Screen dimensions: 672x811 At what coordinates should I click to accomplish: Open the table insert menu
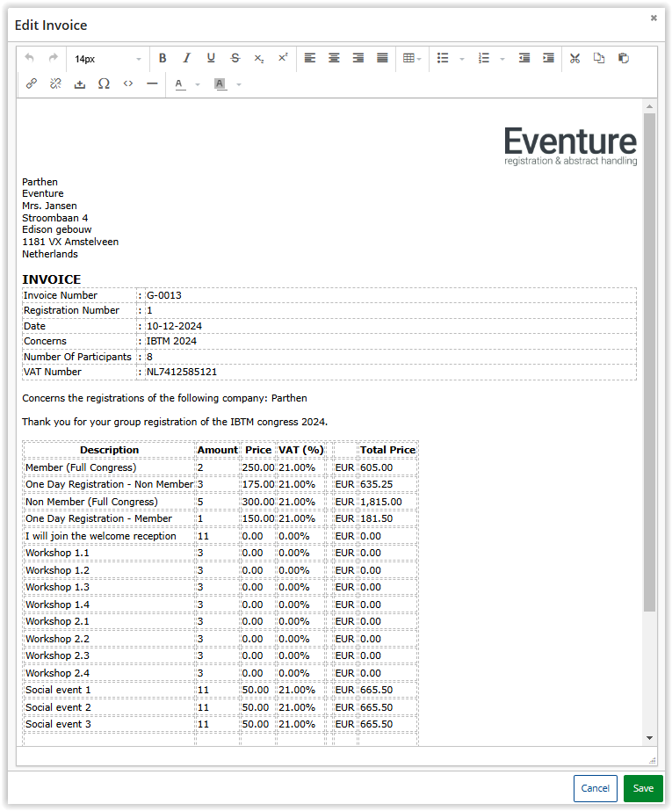(412, 58)
